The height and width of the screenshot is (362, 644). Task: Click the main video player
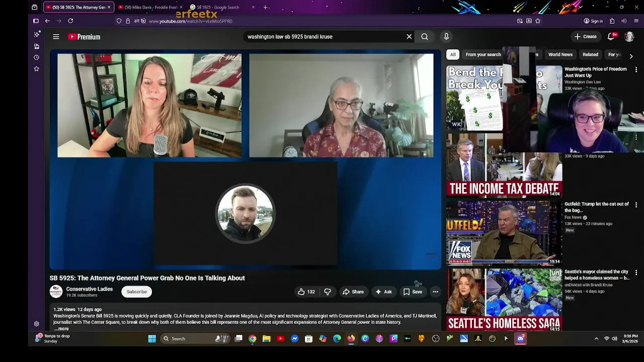[245, 159]
